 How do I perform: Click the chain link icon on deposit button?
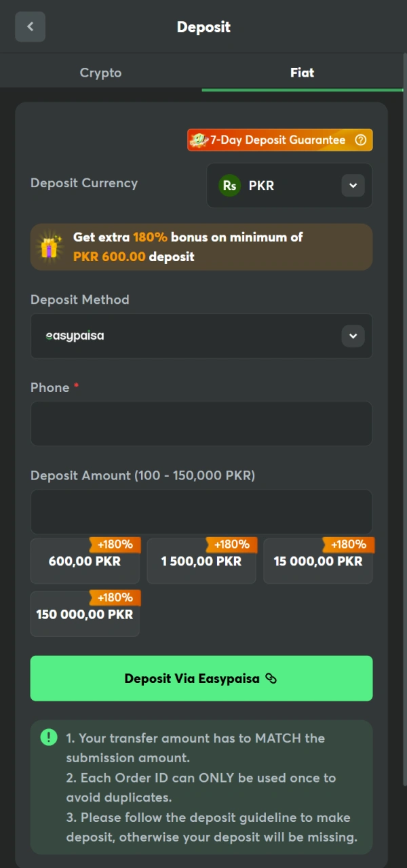(271, 678)
